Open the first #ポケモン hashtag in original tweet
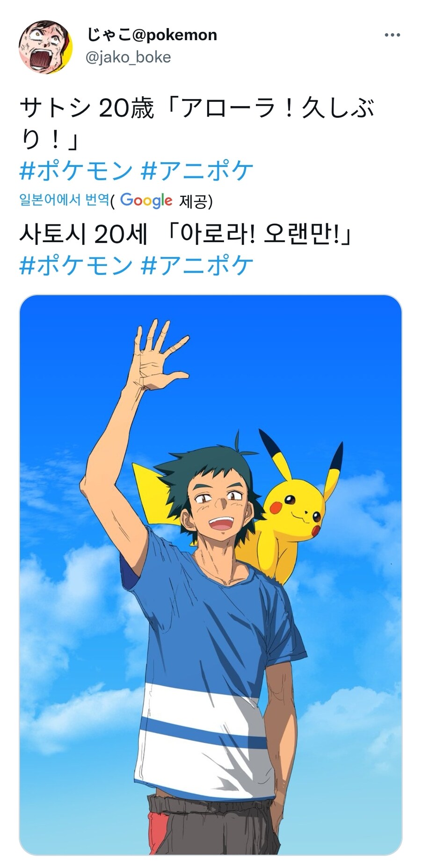Viewport: 421px width, 868px height. click(76, 171)
